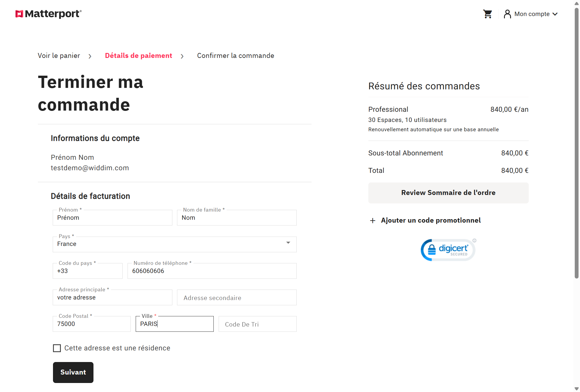Click the user profile icon
This screenshot has height=392, width=580.
coord(507,14)
